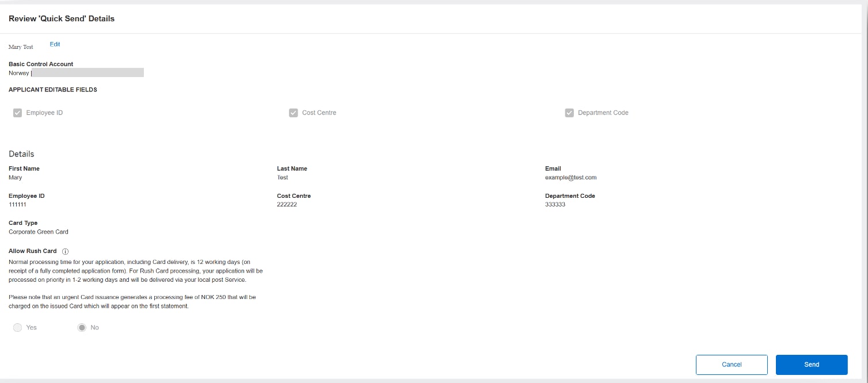Image resolution: width=868 pixels, height=383 pixels.
Task: Click the Review 'Quick Send' Details heading
Action: tap(62, 19)
